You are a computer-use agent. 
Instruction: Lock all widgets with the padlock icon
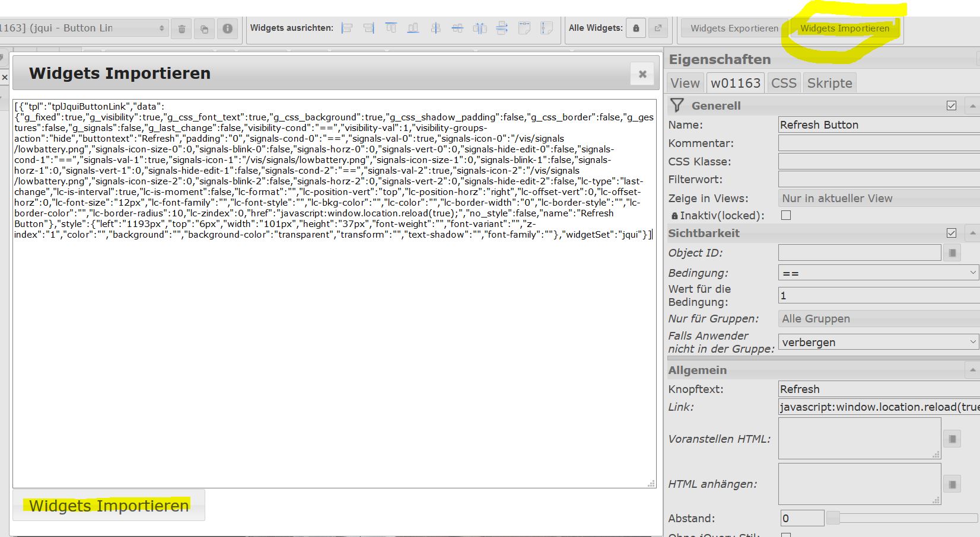point(636,28)
